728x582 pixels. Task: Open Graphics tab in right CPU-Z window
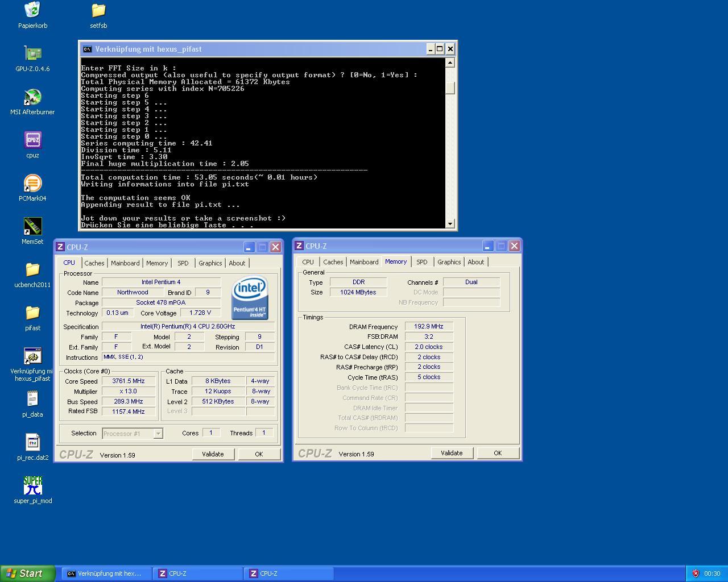pos(449,262)
